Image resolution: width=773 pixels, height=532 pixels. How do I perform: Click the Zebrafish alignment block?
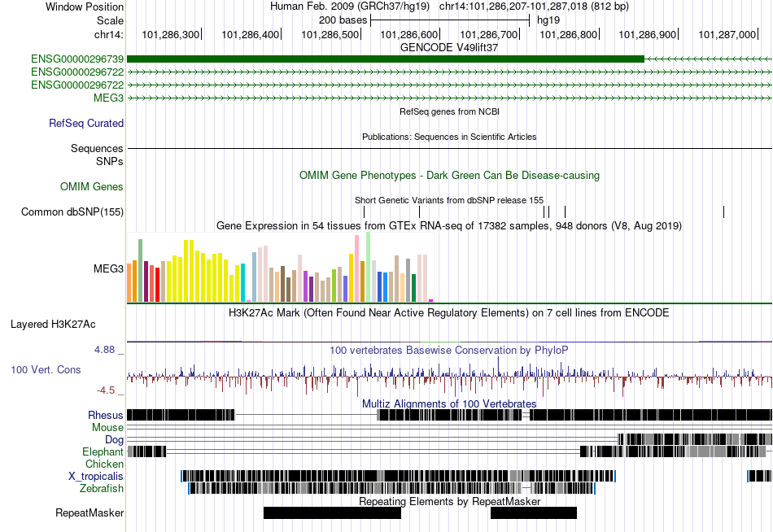click(x=392, y=488)
